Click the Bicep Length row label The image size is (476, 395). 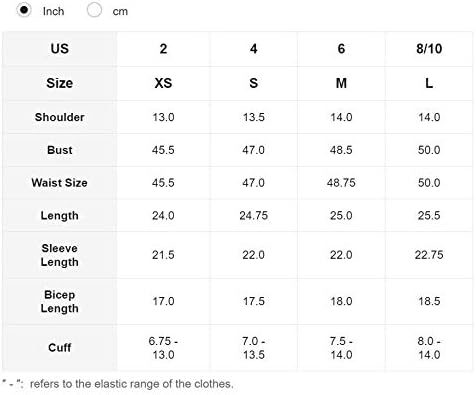click(x=60, y=301)
